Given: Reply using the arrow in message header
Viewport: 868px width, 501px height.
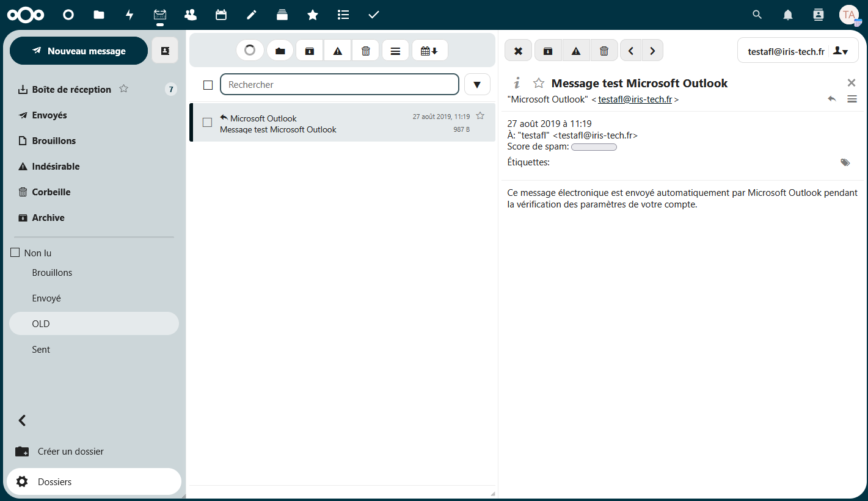Looking at the screenshot, I should tap(832, 99).
